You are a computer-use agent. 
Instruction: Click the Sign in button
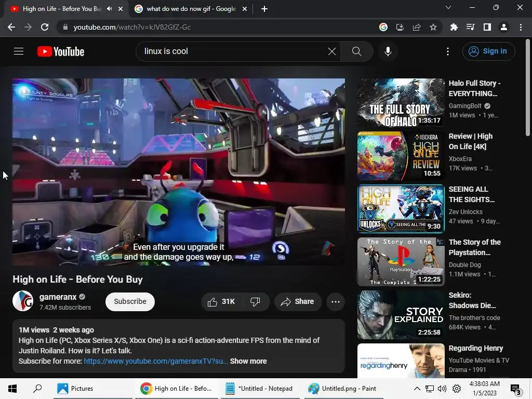488,51
